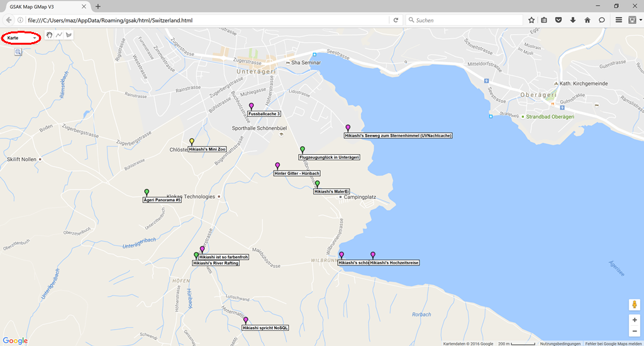Click the Hikiashi's Mini Zoo yellow pin
Image resolution: width=644 pixels, height=346 pixels.
click(191, 142)
